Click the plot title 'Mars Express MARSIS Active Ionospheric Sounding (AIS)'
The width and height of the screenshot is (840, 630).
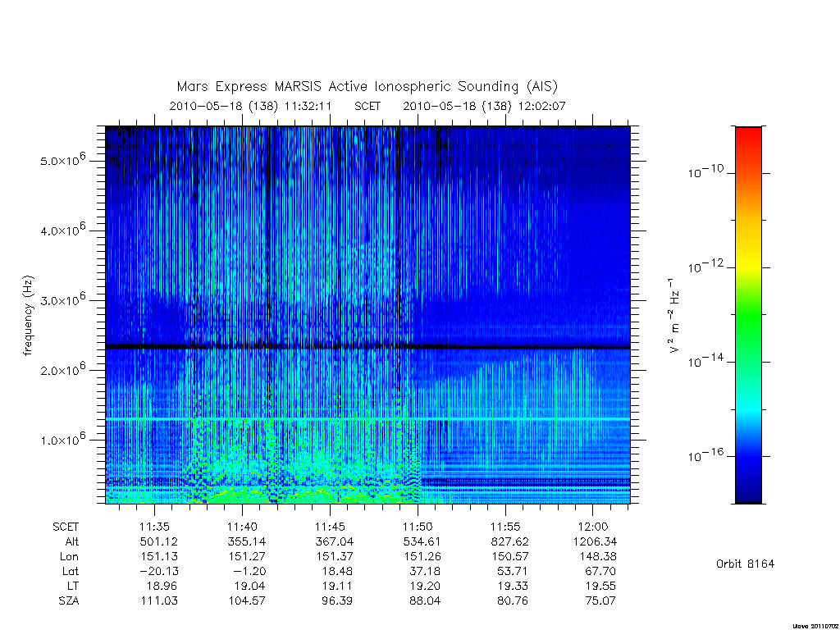pos(367,86)
